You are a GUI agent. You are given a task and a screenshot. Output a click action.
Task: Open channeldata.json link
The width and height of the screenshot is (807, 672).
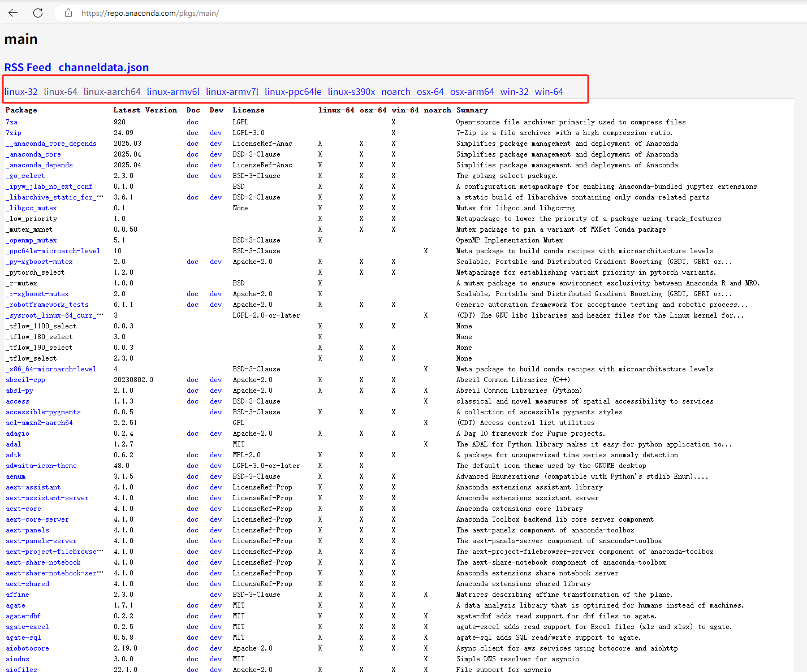pos(103,67)
